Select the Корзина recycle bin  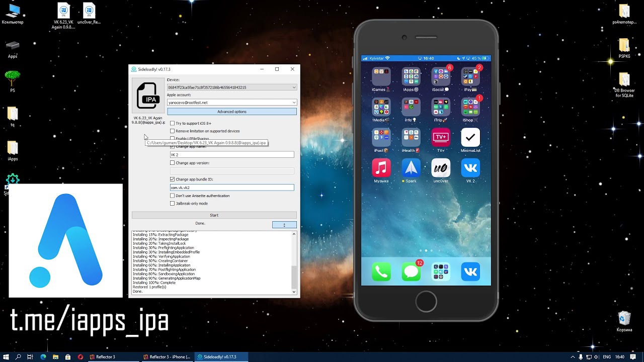point(624,321)
